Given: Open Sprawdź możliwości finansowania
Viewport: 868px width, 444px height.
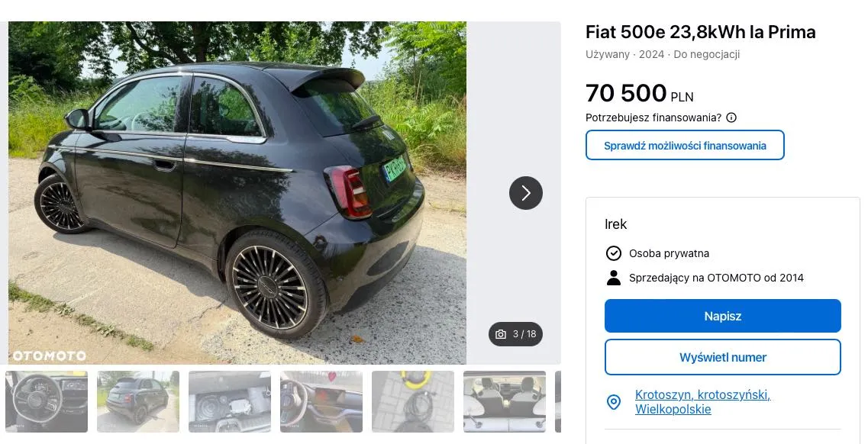Looking at the screenshot, I should [685, 146].
